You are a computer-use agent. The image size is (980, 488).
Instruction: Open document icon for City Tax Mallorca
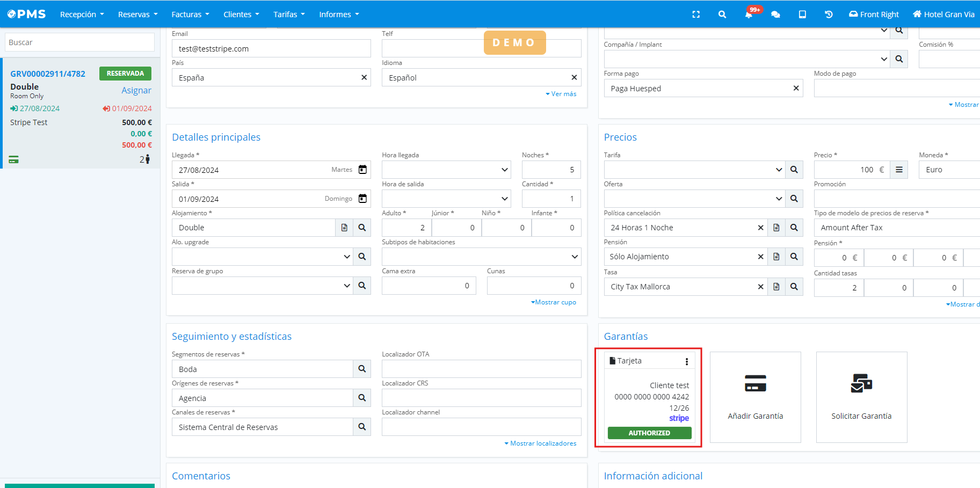click(776, 287)
